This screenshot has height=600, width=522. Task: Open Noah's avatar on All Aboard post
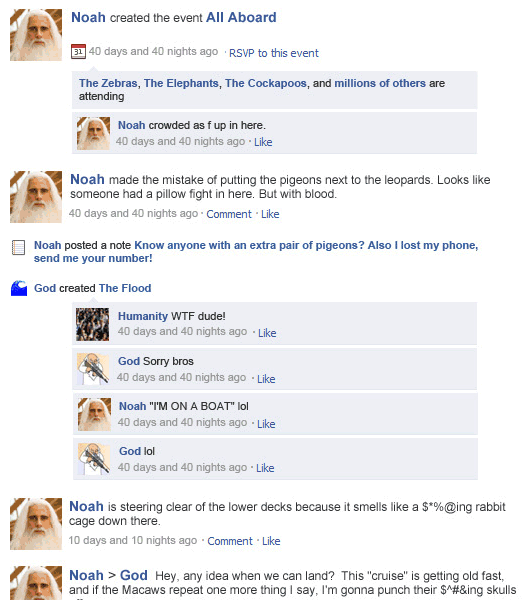[x=36, y=35]
